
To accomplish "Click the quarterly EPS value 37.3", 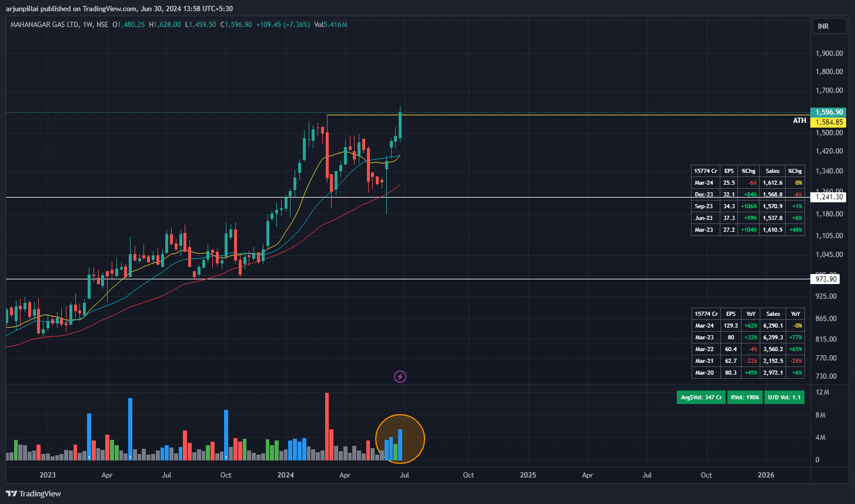I will click(729, 218).
